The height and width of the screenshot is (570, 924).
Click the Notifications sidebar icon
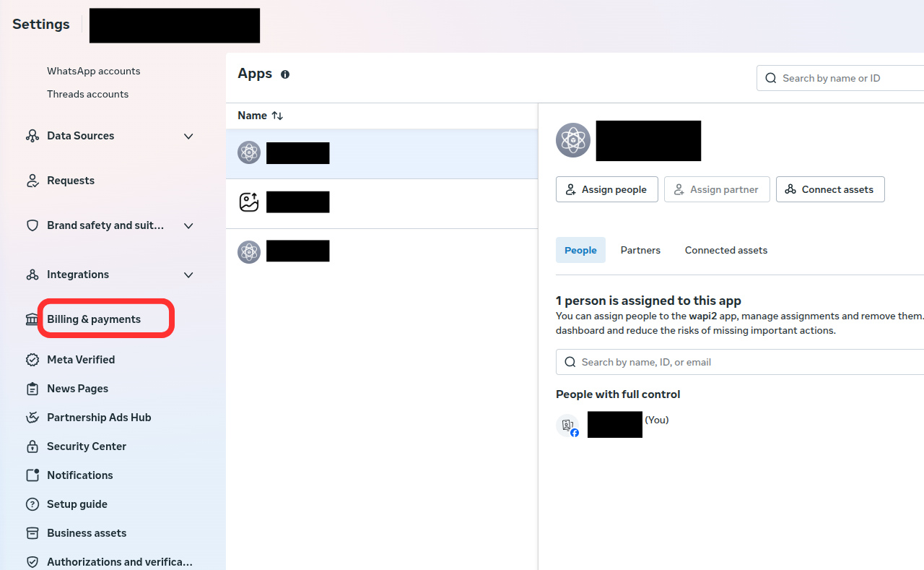click(x=32, y=475)
